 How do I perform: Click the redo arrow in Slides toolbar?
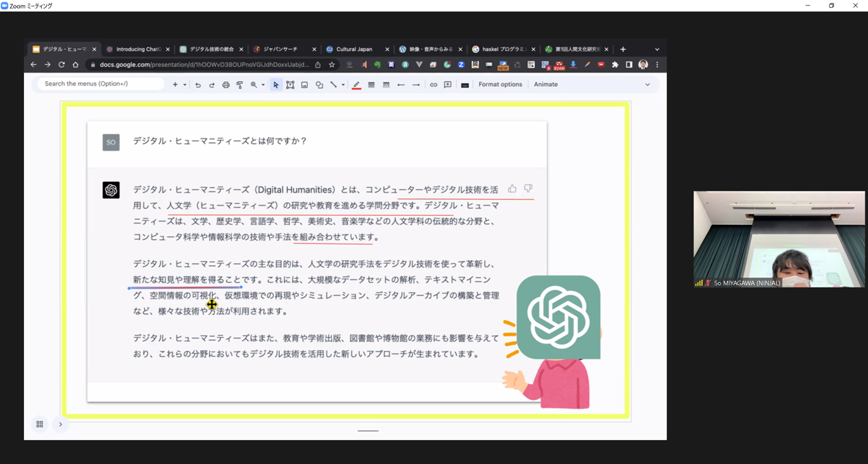pyautogui.click(x=212, y=85)
